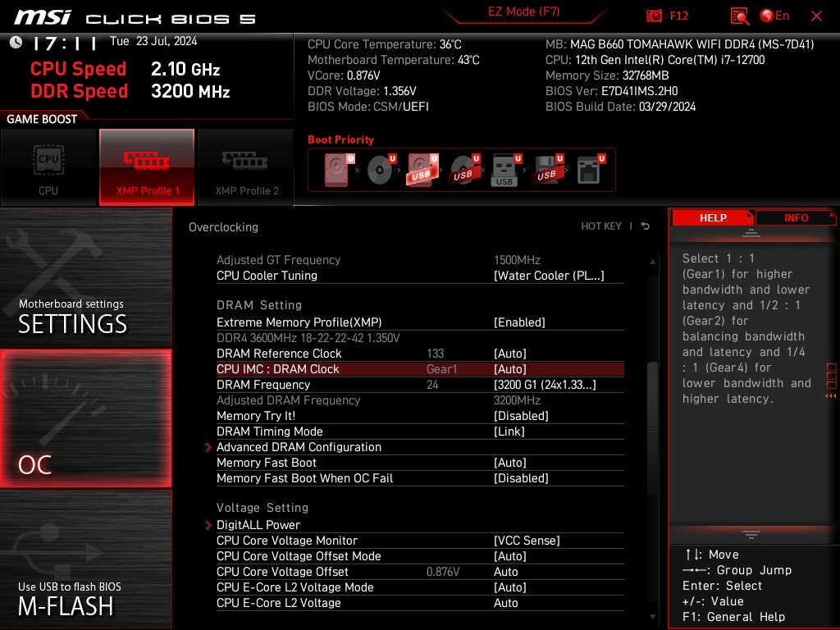Image resolution: width=840 pixels, height=630 pixels.
Task: Open CPU Core Voltage Offset Mode value
Action: click(x=510, y=556)
